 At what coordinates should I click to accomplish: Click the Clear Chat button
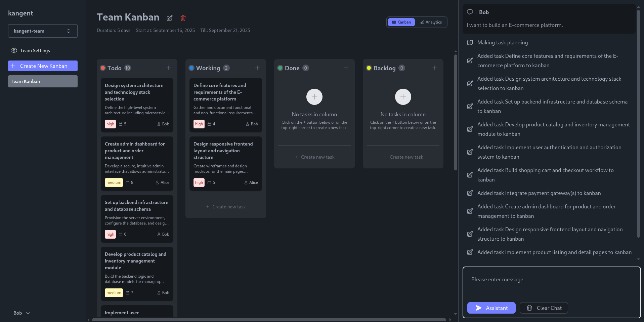[x=544, y=308]
